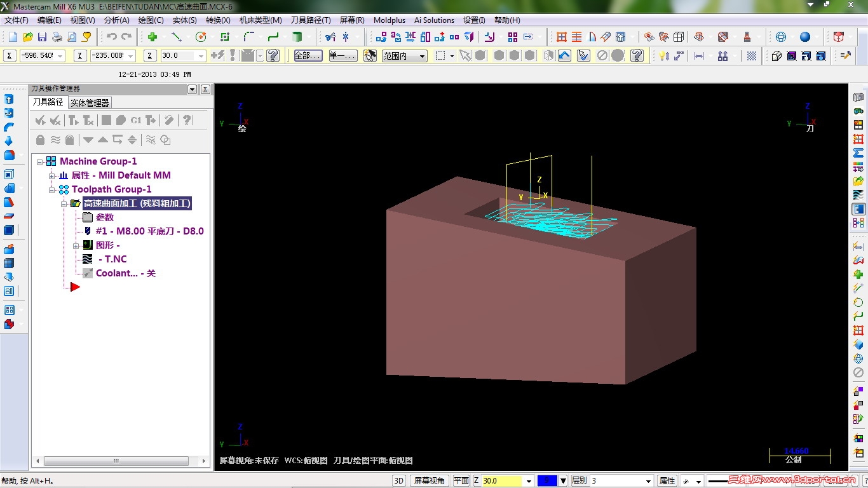
Task: Open the Moldplus menu
Action: tap(390, 20)
